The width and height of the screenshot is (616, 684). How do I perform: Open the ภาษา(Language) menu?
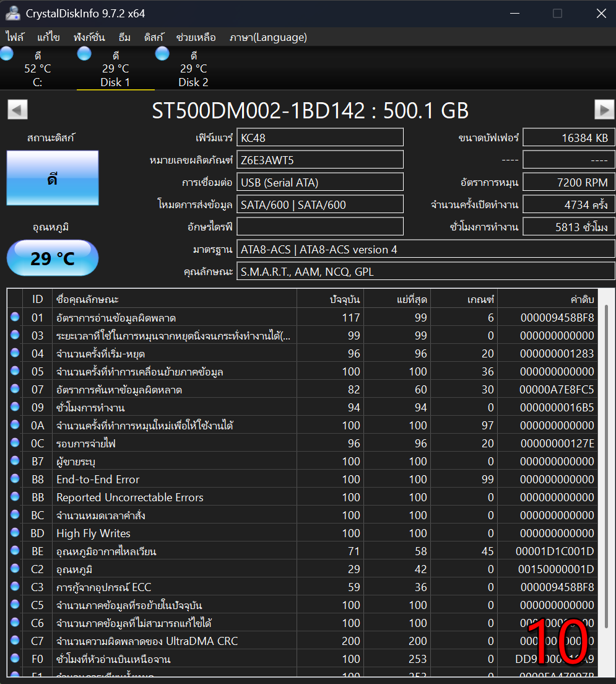[x=267, y=37]
